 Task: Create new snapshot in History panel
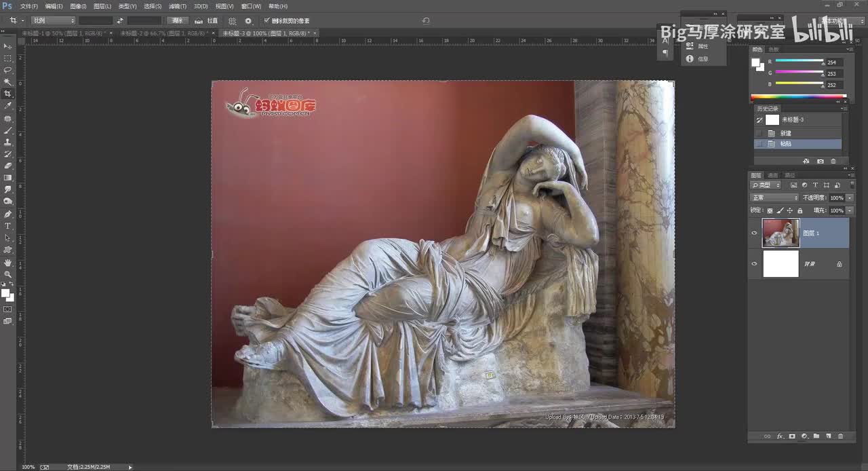coord(821,161)
